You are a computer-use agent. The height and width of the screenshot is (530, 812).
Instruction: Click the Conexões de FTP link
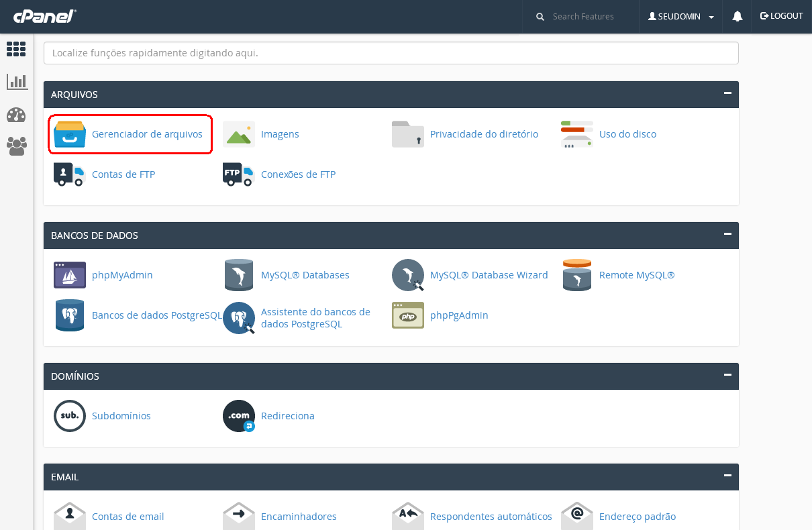click(298, 174)
